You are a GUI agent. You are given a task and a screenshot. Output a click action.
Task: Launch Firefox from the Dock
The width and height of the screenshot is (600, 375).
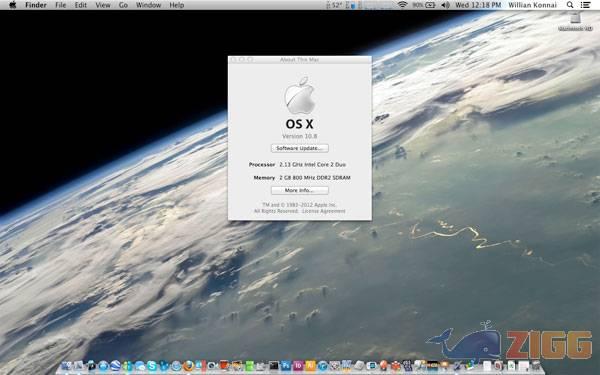tap(188, 366)
